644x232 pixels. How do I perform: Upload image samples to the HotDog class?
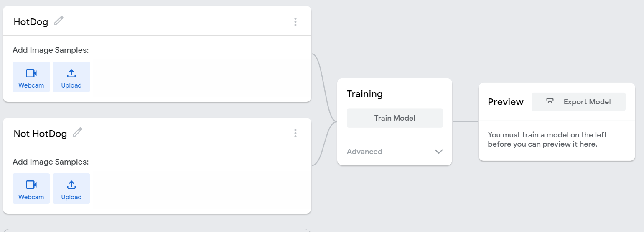pyautogui.click(x=71, y=77)
